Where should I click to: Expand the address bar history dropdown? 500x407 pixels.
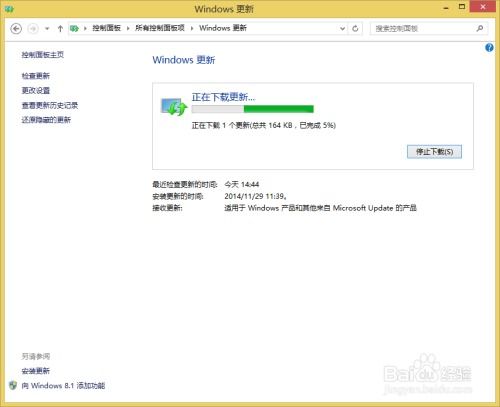342,29
